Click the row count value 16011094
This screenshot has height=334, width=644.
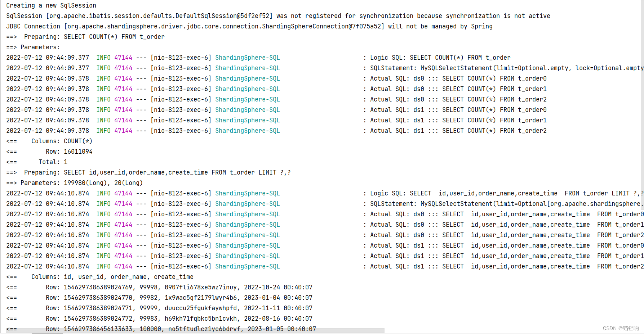point(78,152)
